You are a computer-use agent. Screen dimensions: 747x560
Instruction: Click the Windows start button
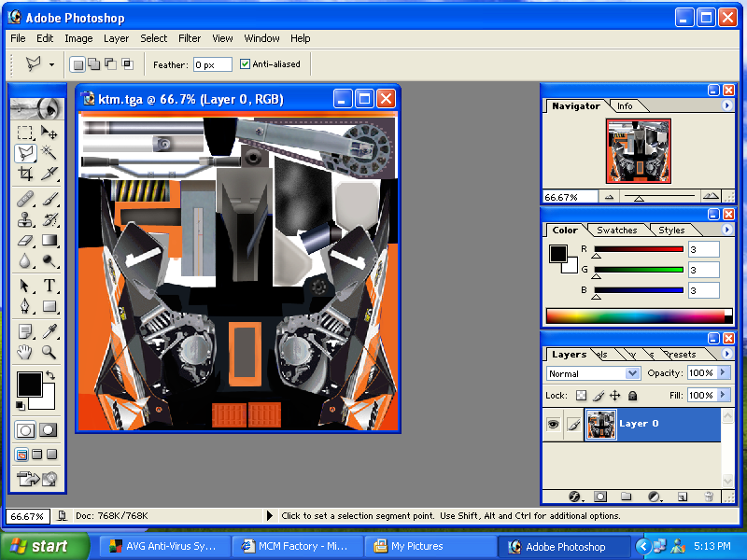[x=39, y=546]
